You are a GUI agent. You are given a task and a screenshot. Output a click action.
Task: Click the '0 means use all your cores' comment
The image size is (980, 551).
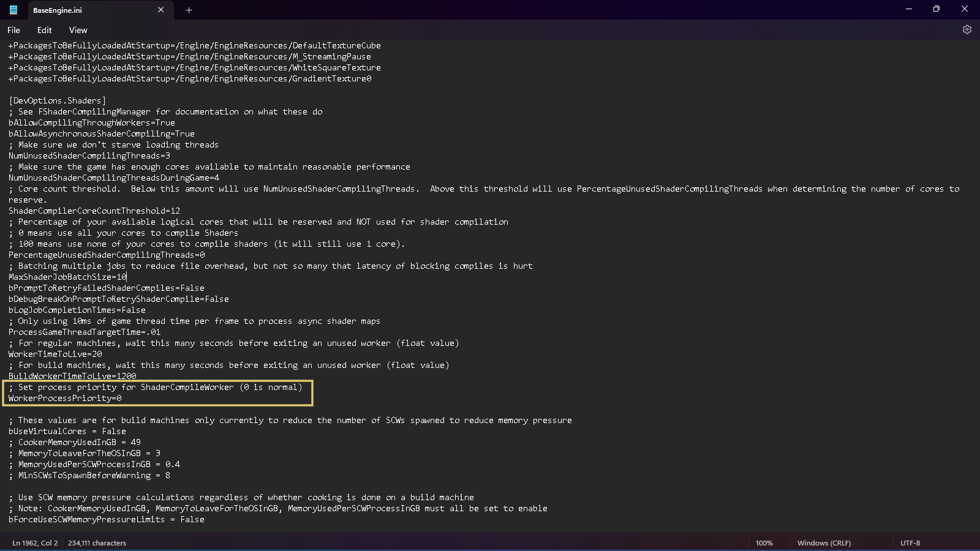124,233
